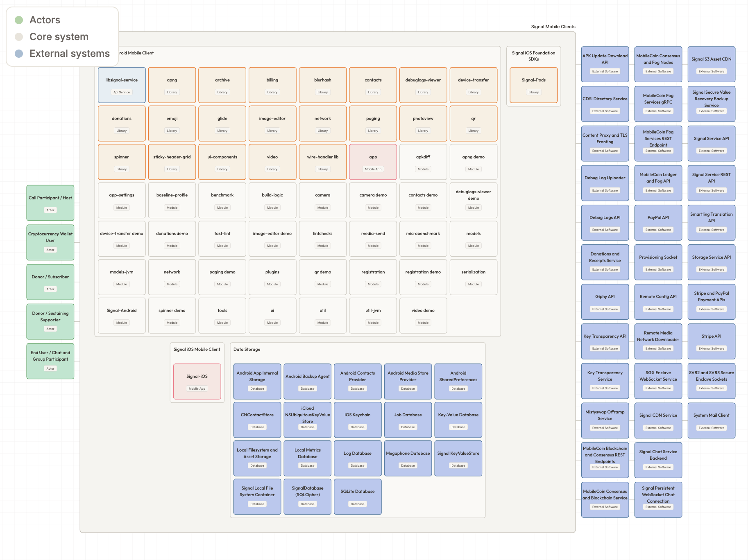
Task: Click the Signal iOS Mobile Client label
Action: click(x=197, y=349)
